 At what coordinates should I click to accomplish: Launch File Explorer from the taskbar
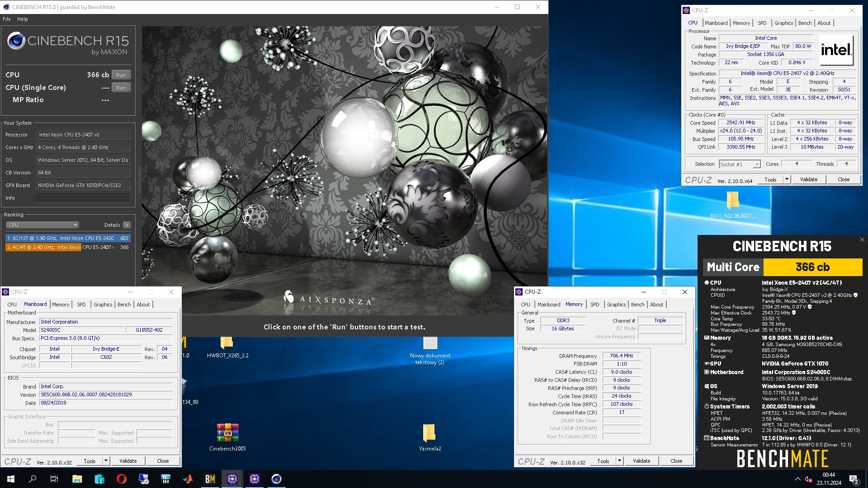point(77,479)
